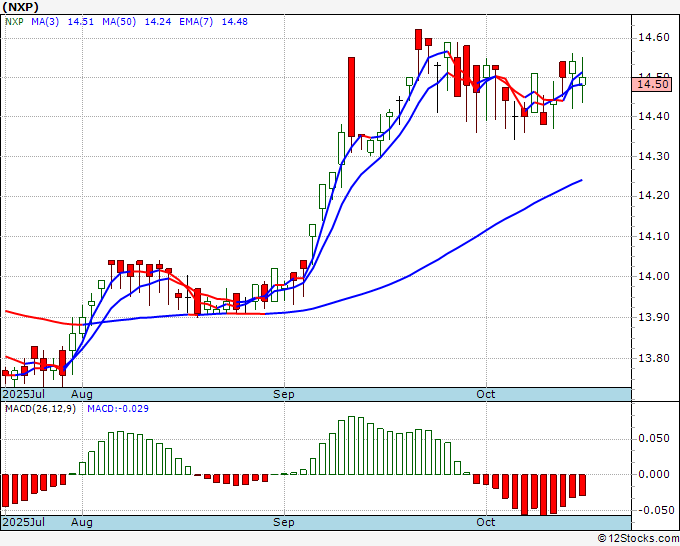Click the 14.30 price axis label
680x546 pixels.
[654, 156]
